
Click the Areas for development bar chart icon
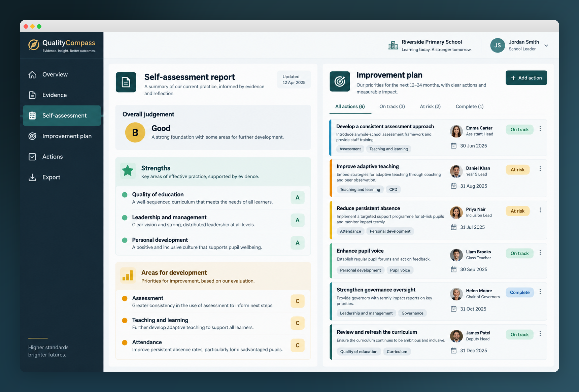point(128,275)
